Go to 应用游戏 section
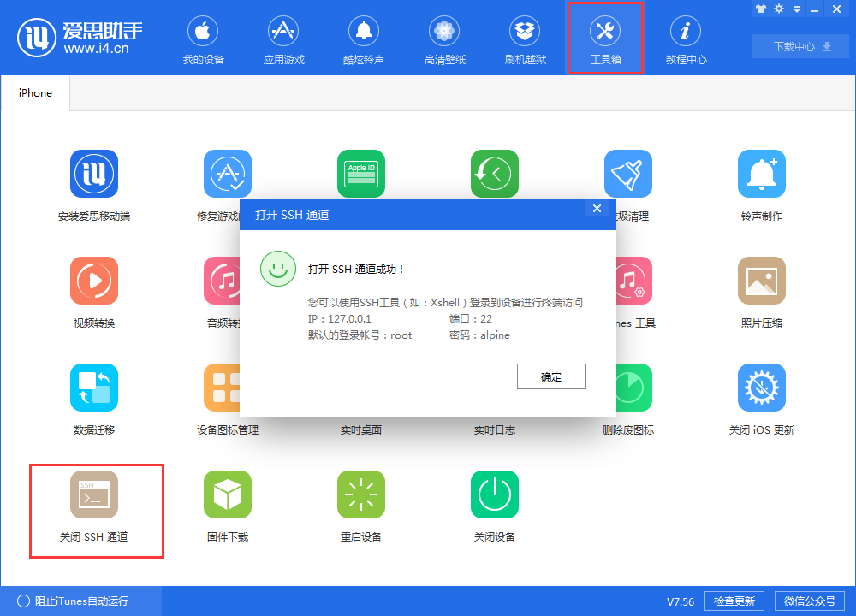Screen dimensions: 856x616 283,40
